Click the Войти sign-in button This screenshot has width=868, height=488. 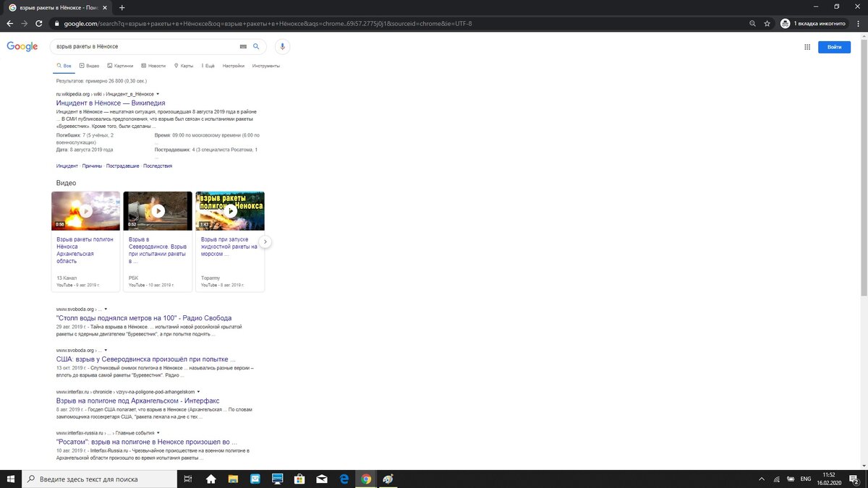[x=835, y=47]
